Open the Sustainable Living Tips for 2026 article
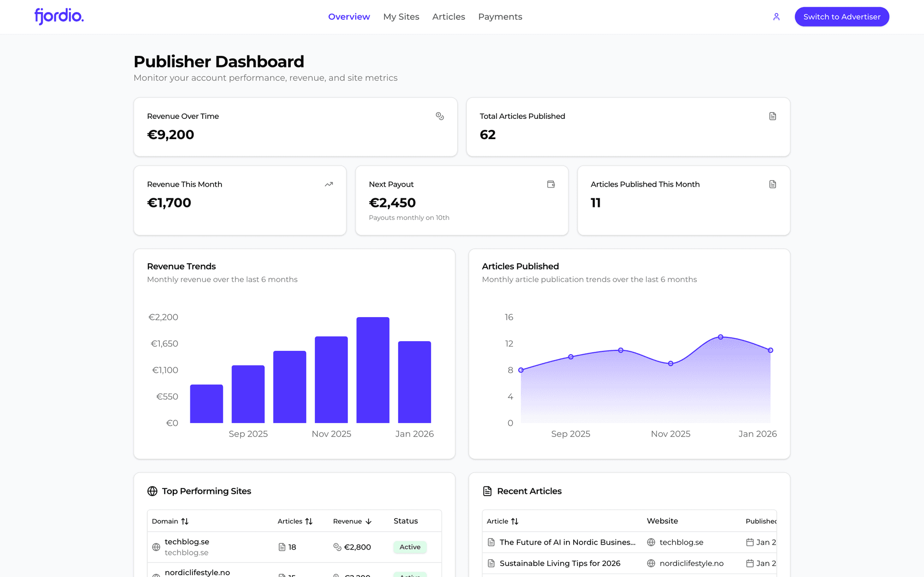The height and width of the screenshot is (577, 924). tap(560, 563)
